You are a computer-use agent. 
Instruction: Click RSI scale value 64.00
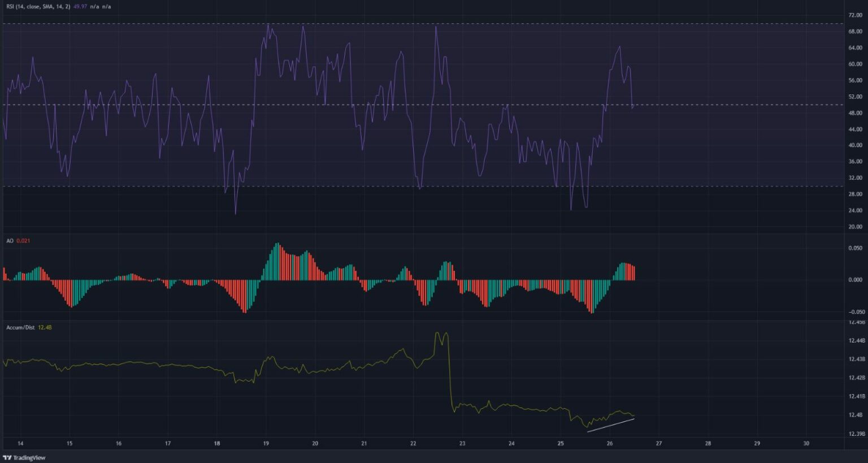[856, 48]
